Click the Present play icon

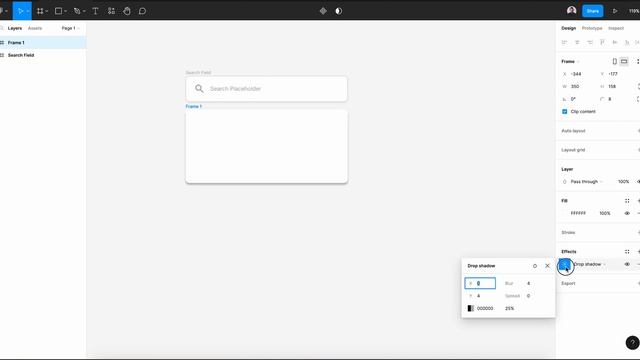coord(615,11)
